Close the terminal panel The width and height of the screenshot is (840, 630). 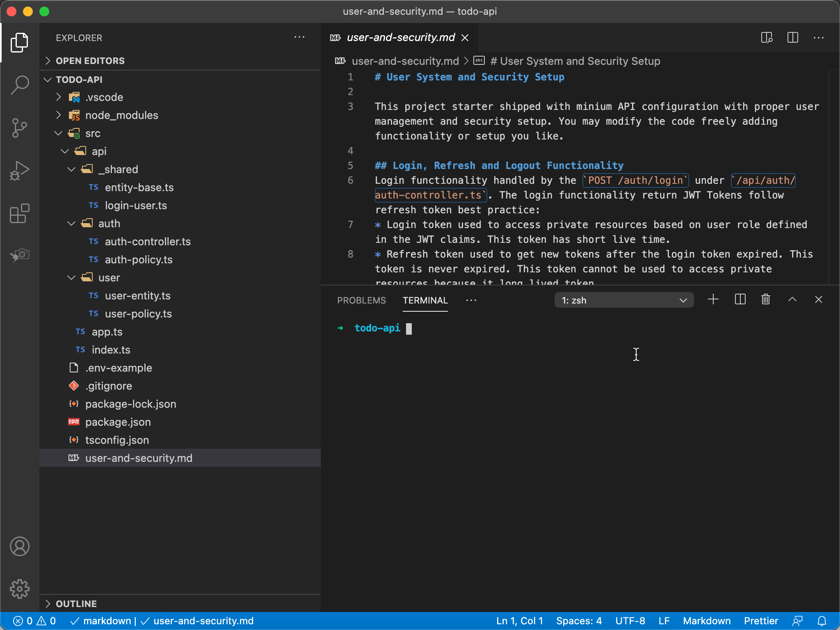pyautogui.click(x=819, y=299)
